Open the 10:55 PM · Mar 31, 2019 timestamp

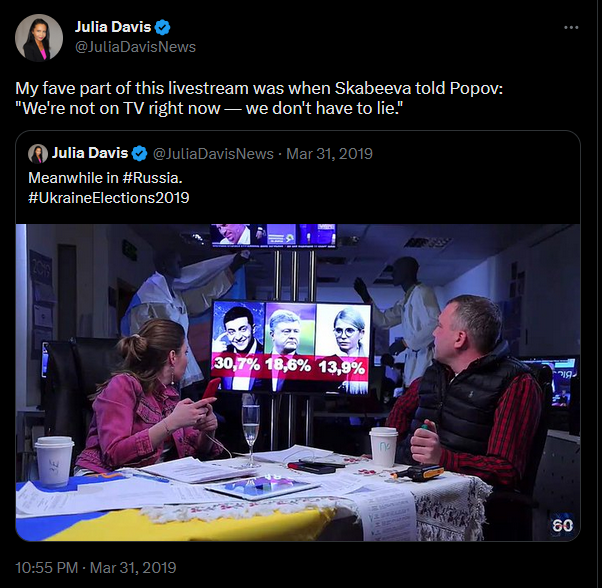96,568
